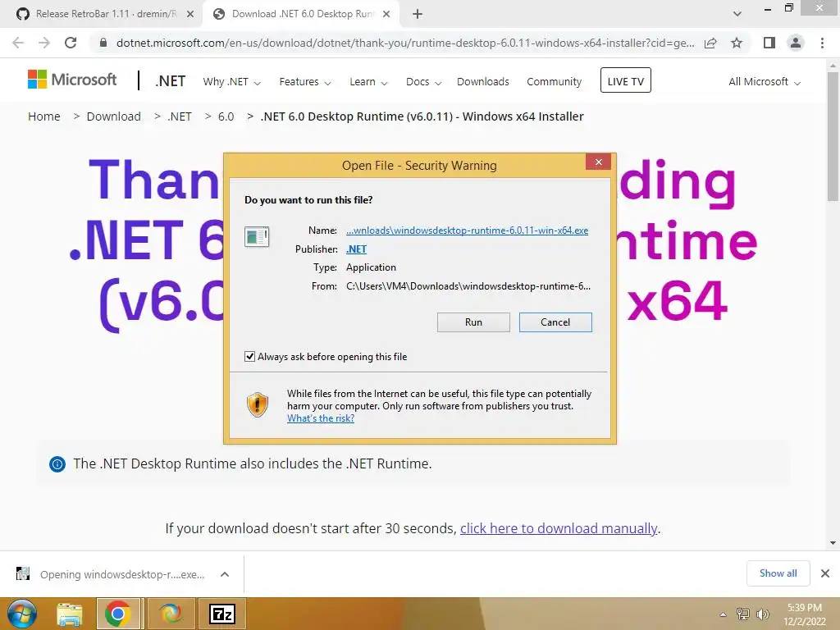Click the LIVE TV button
This screenshot has height=630, width=840.
tap(625, 80)
